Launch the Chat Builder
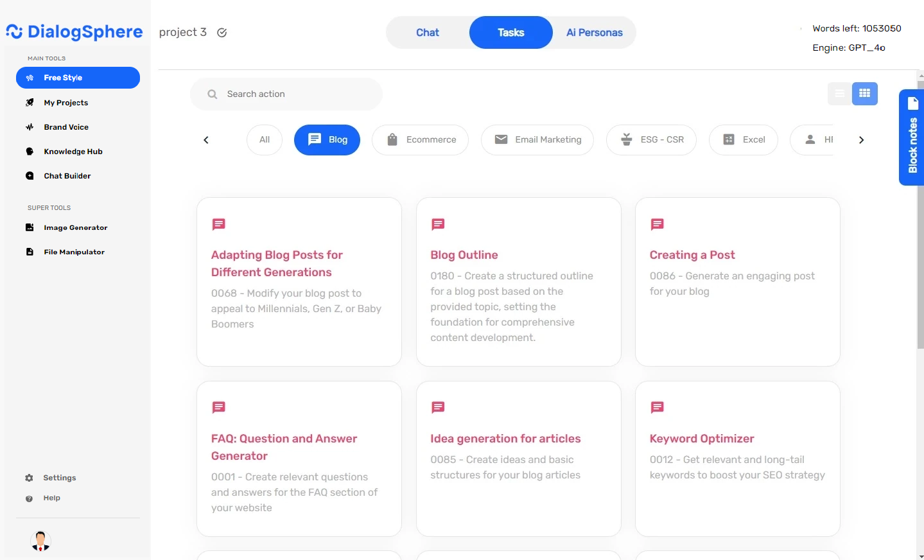Screen dimensions: 924x560 point(67,175)
